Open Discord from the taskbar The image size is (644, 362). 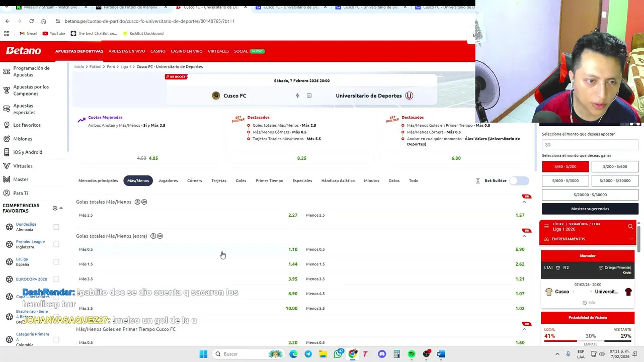pyautogui.click(x=382, y=354)
